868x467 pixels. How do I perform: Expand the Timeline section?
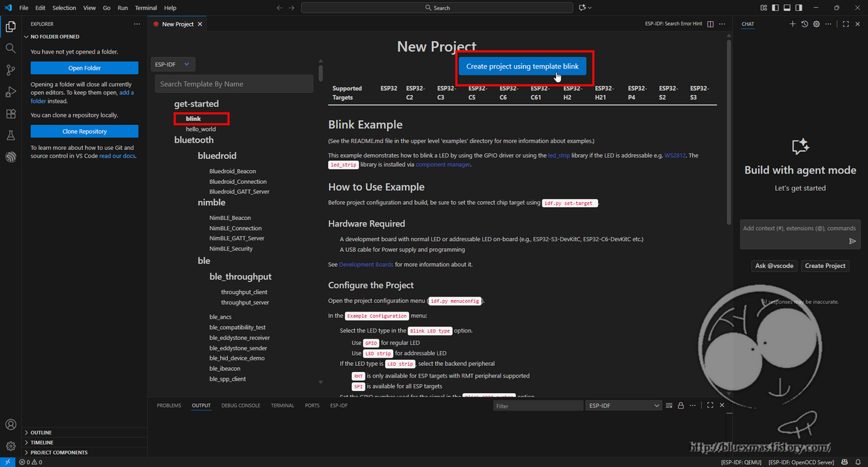(84, 442)
